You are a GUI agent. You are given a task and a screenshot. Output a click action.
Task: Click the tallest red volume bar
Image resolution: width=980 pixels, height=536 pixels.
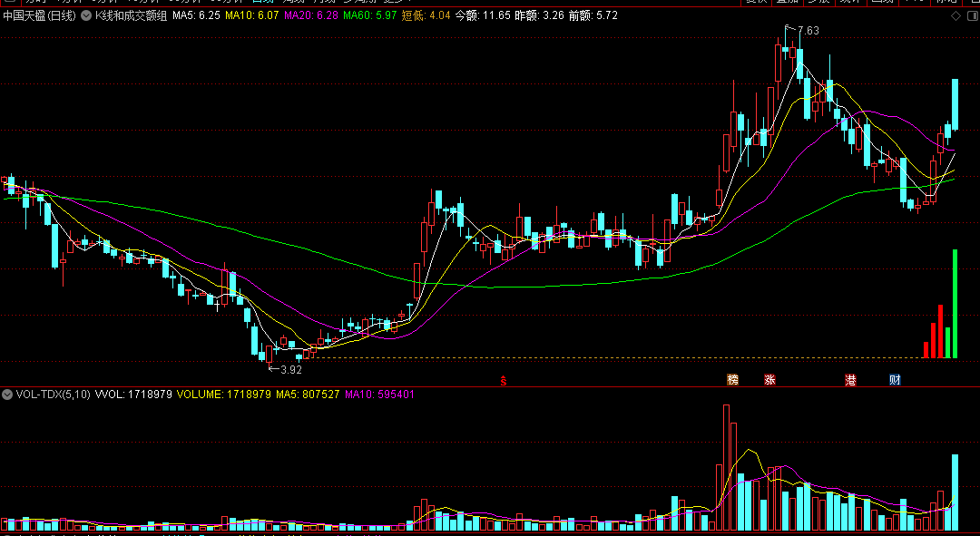tap(726, 467)
